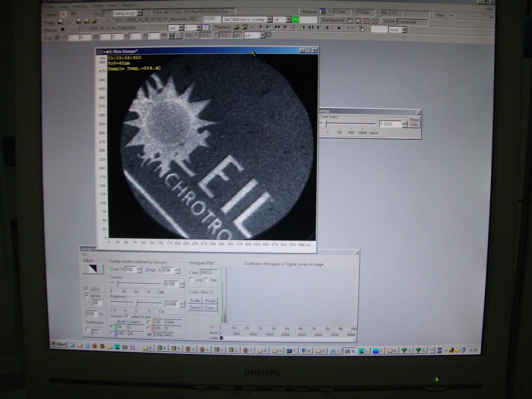This screenshot has width=532, height=399.
Task: Click the playback rewind double-arrow button
Action: (311, 28)
